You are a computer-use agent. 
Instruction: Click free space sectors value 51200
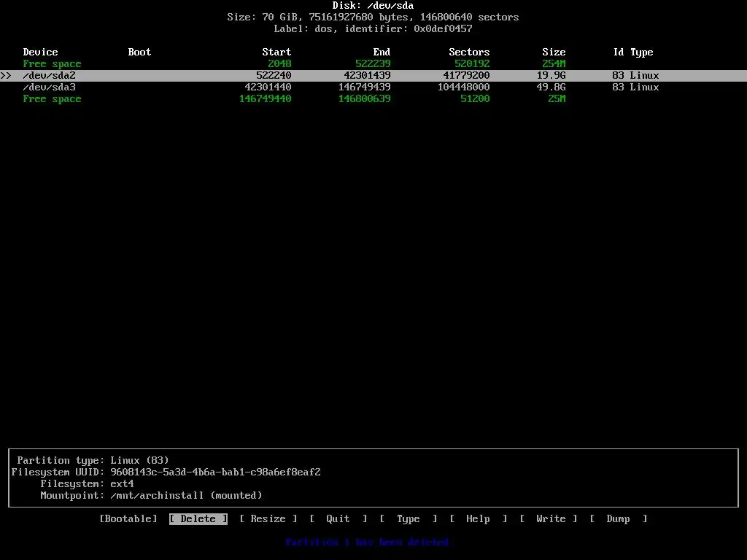click(475, 98)
